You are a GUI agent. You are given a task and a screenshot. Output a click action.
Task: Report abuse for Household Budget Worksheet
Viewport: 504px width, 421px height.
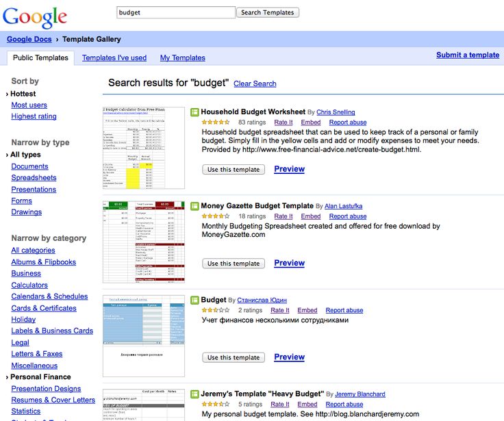point(348,123)
